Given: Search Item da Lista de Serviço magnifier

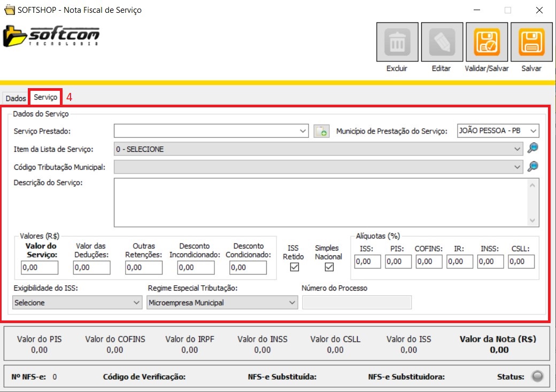Looking at the screenshot, I should pyautogui.click(x=532, y=149).
